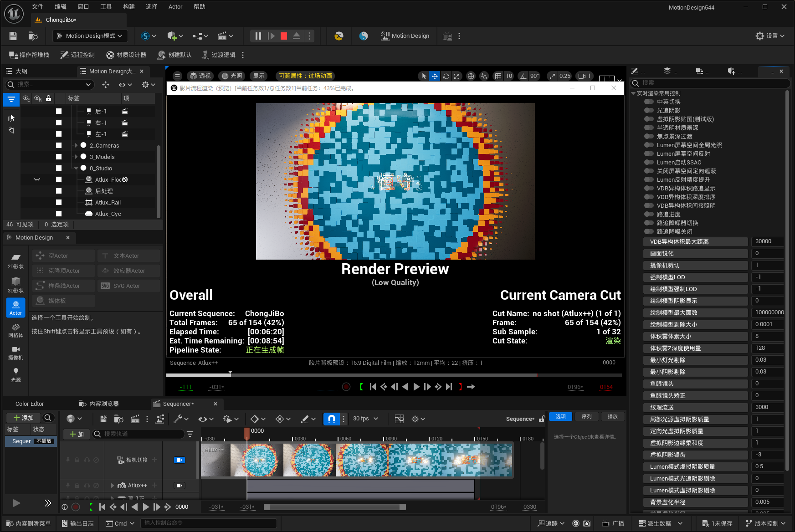This screenshot has width=795, height=532.
Task: Click the 远程控制 toolbar button
Action: (77, 55)
